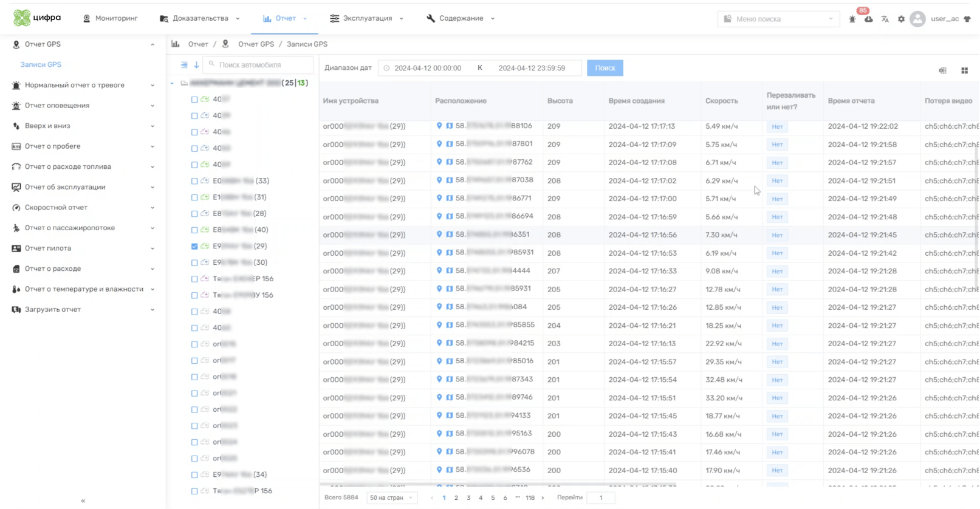The image size is (980, 509).
Task: Open the 50 на стран page-size dropdown
Action: click(392, 497)
